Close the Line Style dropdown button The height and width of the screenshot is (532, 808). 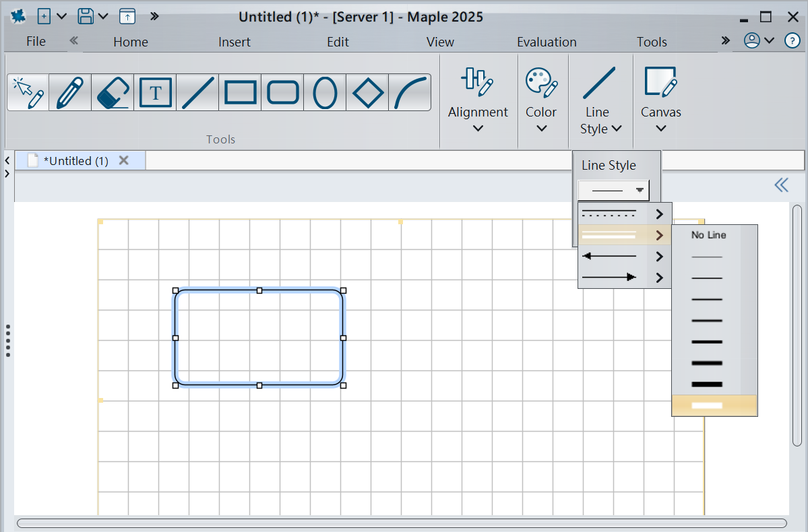(x=600, y=100)
